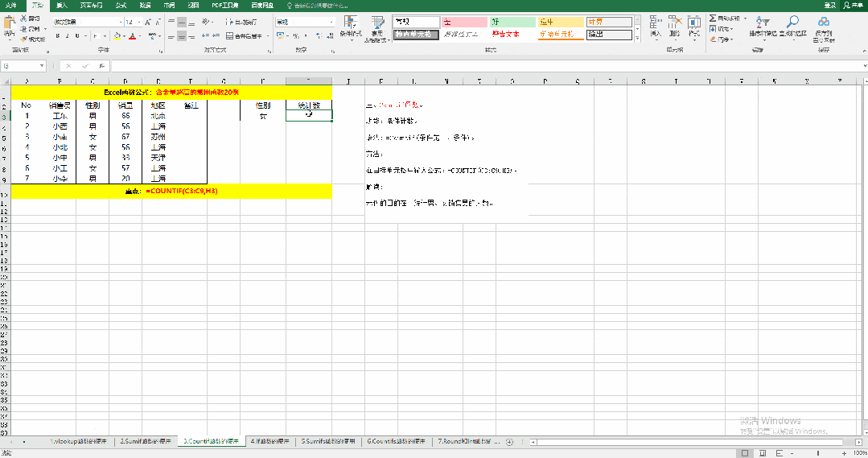Switch to sheet 2.Sumif
868x458 pixels.
(146, 442)
